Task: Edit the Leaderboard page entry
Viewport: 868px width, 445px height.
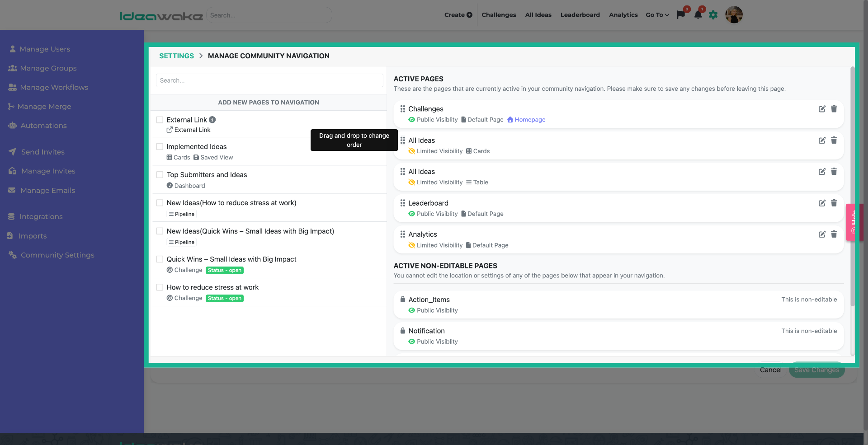Action: tap(822, 203)
